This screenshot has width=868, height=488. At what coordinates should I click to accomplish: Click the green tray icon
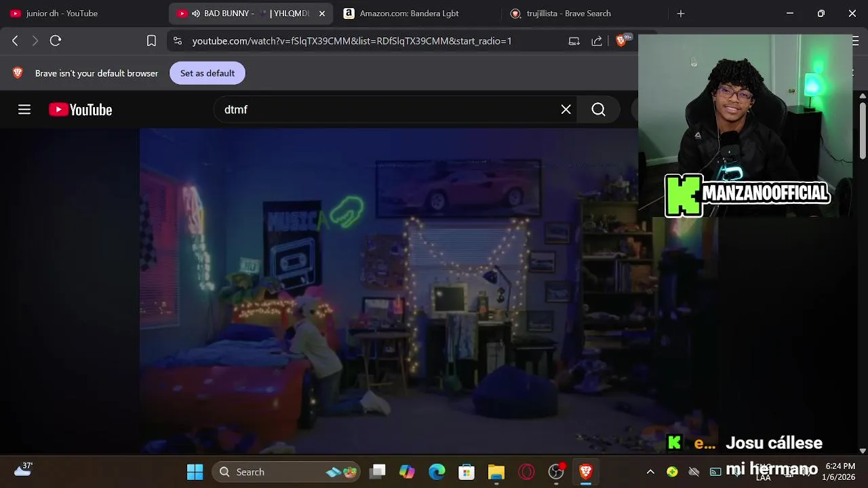(x=672, y=472)
